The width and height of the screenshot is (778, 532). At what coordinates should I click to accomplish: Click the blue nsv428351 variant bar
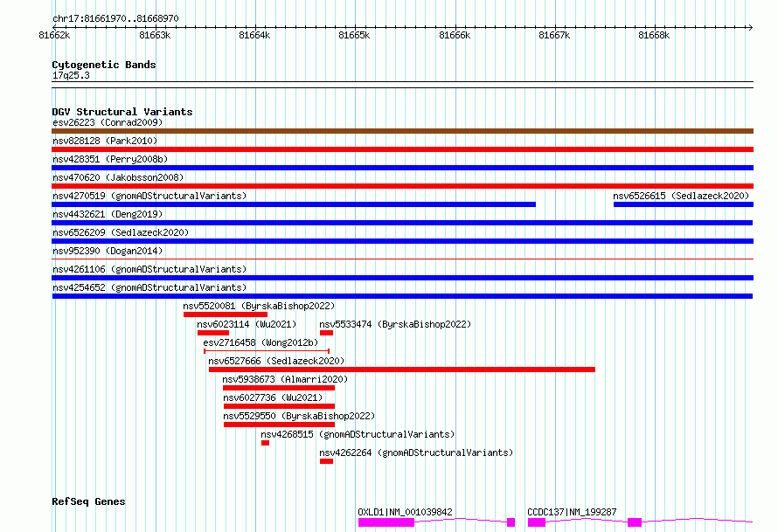pyautogui.click(x=402, y=168)
